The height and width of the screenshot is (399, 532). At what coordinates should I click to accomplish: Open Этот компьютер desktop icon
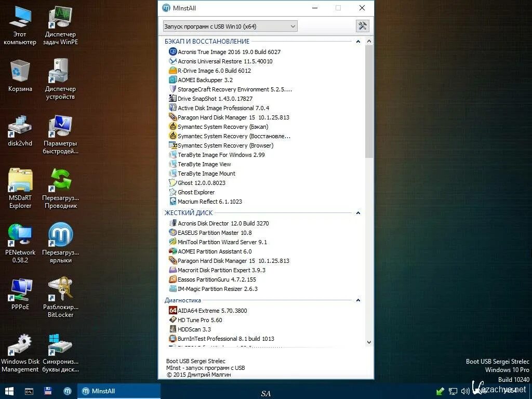(20, 26)
